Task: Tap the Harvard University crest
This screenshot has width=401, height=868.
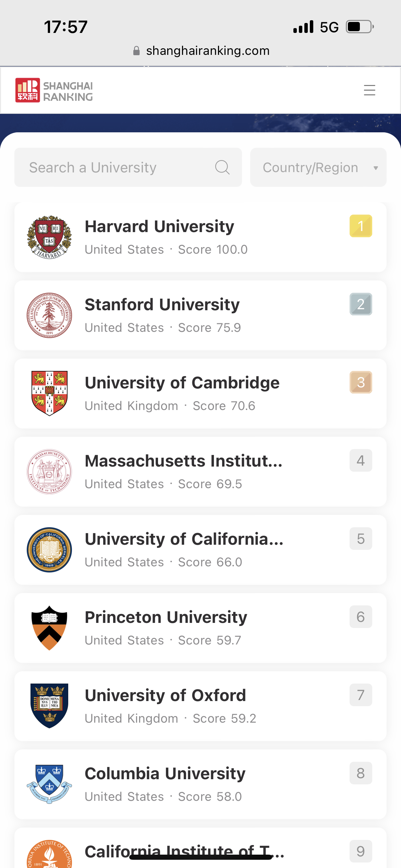Action: (49, 237)
